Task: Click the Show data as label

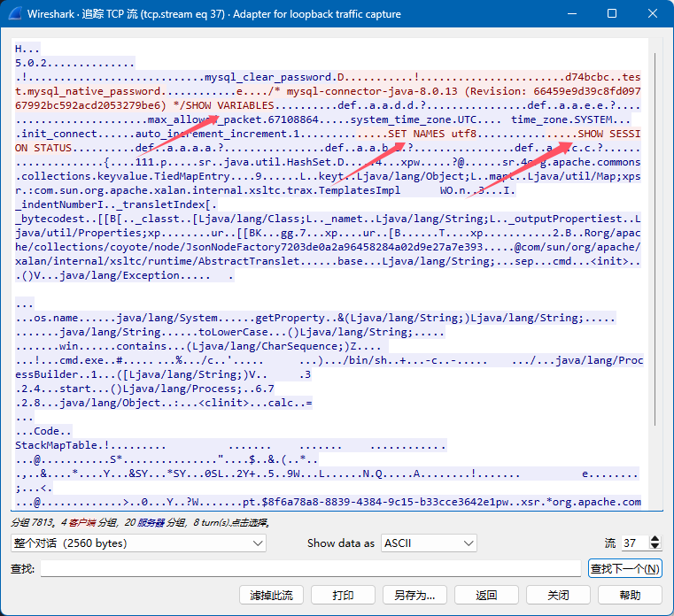Action: tap(341, 543)
